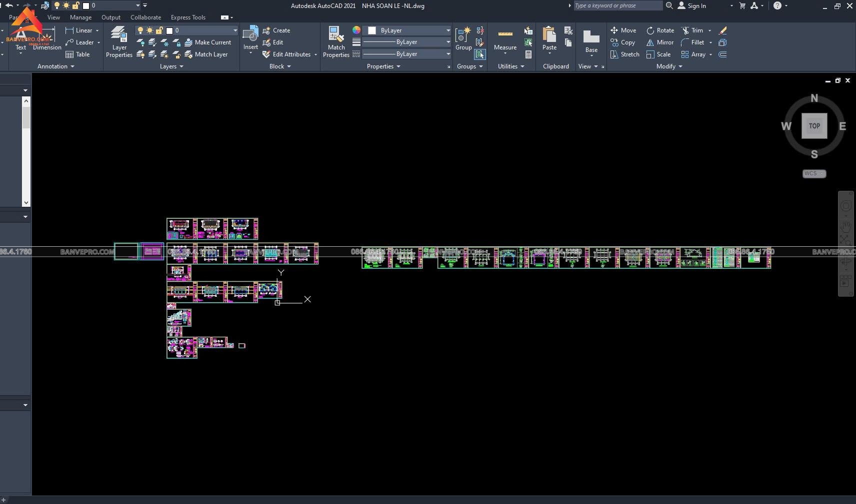
Task: Click the Sign In button
Action: click(691, 5)
